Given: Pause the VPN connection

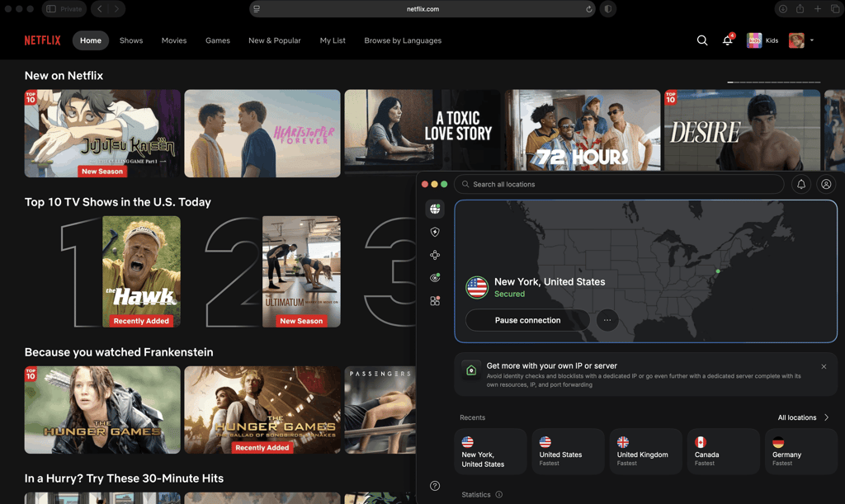Looking at the screenshot, I should pyautogui.click(x=527, y=320).
